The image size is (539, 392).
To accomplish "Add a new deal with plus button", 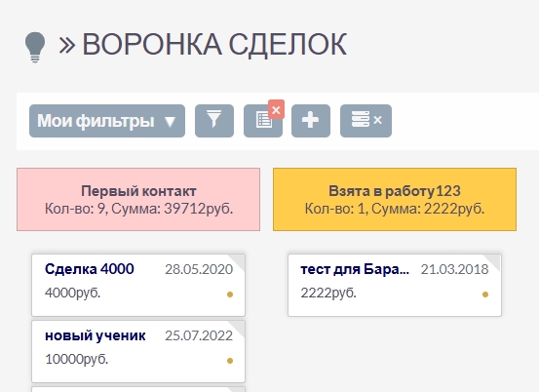I will click(x=311, y=121).
